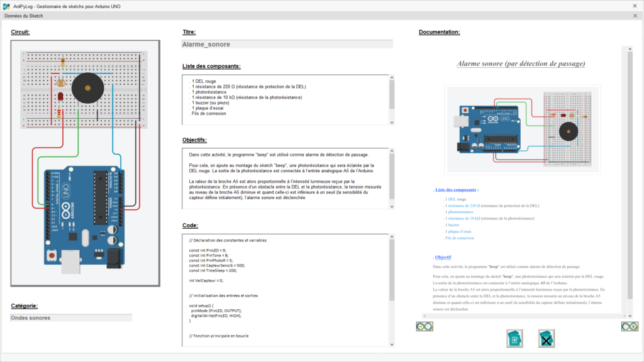The height and width of the screenshot is (362, 644).
Task: Click the Arduino infinity minus icon
Action: coord(424,326)
